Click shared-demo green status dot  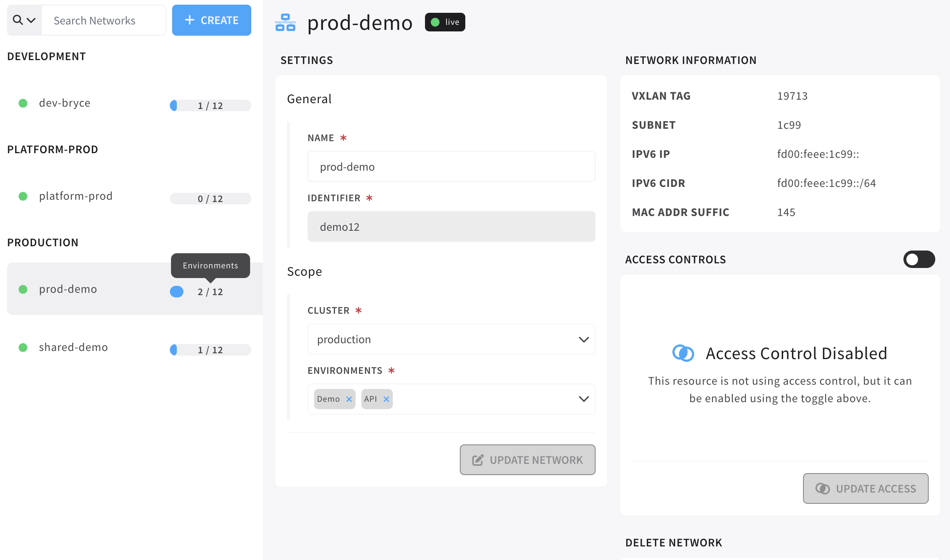[23, 347]
